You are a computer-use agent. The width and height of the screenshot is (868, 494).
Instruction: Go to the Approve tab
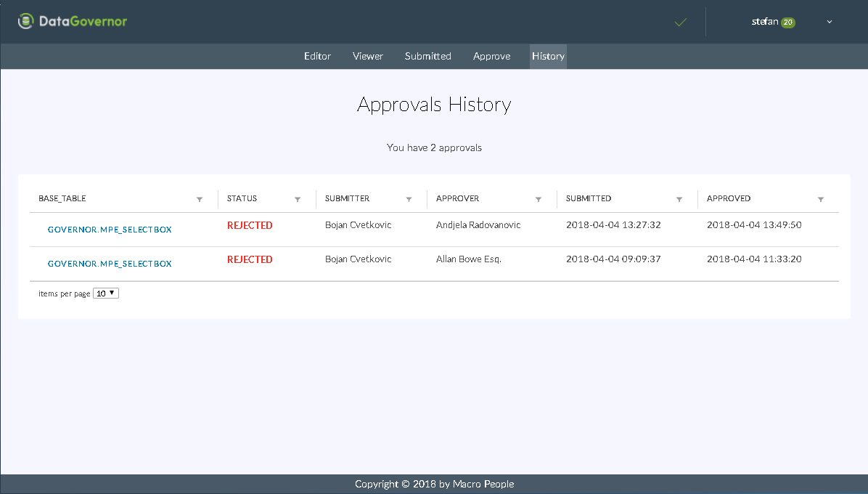pos(491,56)
